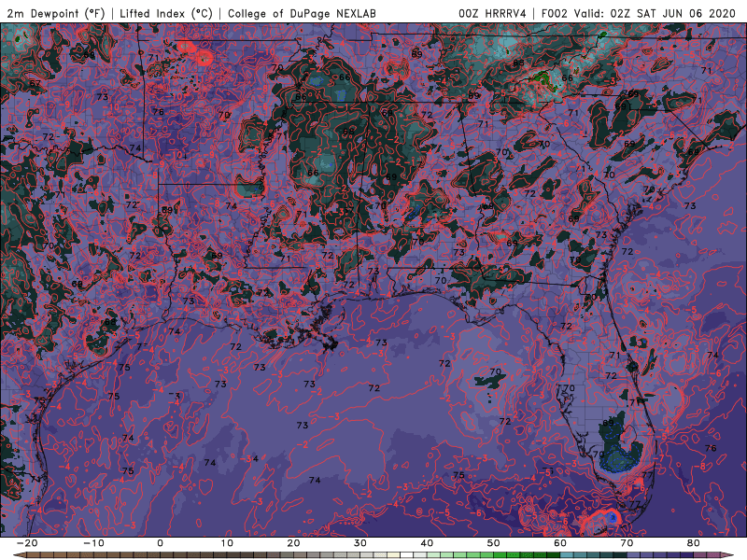The image size is (747, 560).
Task: Click the "2m Dewpoint (°F)" header label
Action: click(55, 14)
